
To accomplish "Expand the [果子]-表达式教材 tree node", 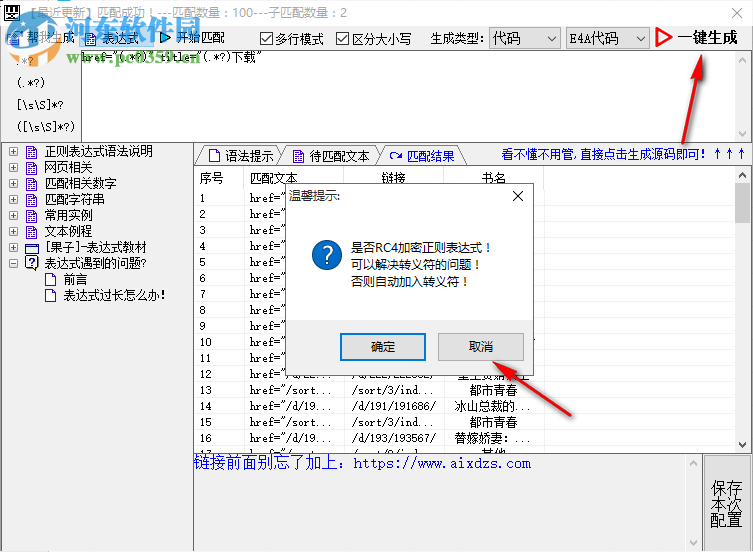I will (13, 247).
